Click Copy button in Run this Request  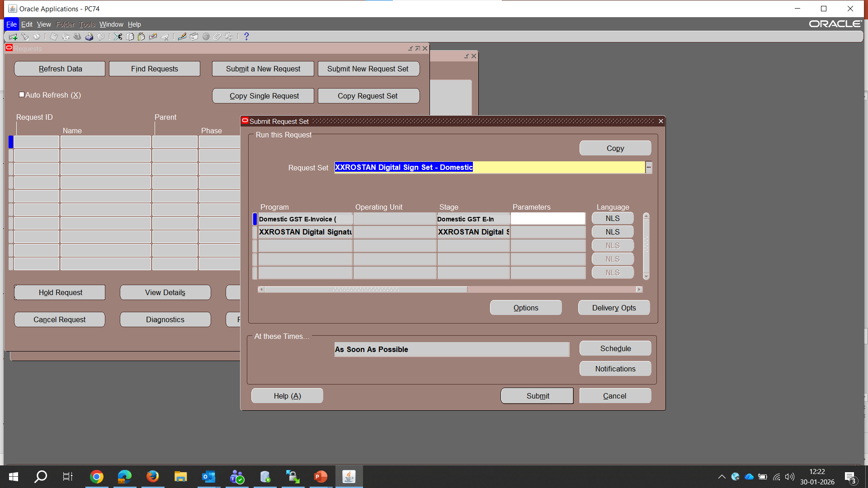[x=615, y=148]
